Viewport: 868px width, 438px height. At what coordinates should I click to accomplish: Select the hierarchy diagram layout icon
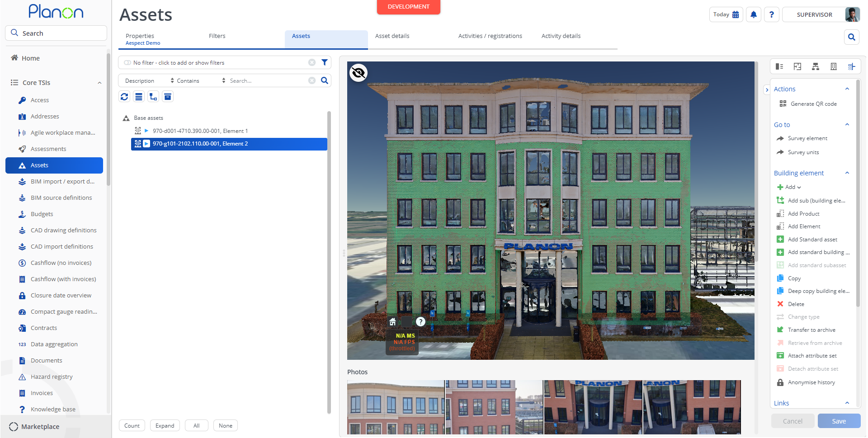[816, 66]
